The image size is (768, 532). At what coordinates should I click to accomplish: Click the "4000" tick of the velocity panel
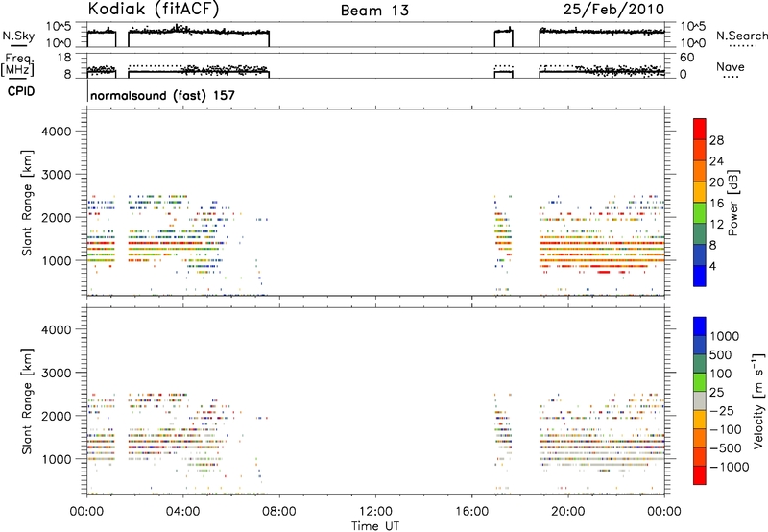56,329
